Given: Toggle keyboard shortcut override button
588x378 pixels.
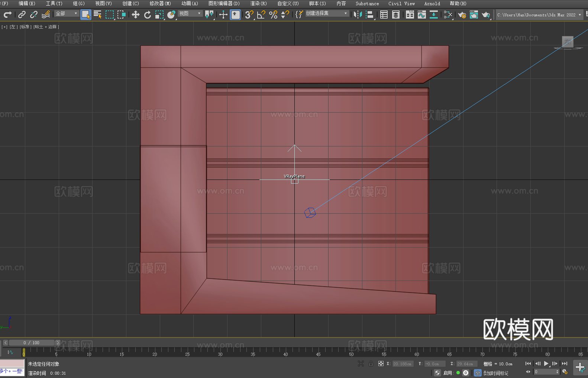Looking at the screenshot, I should (235, 14).
